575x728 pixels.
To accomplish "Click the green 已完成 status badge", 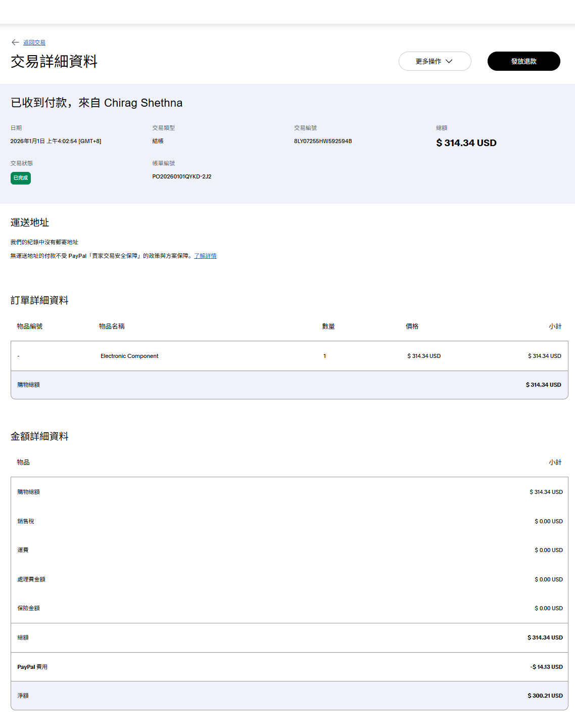I will tap(21, 178).
